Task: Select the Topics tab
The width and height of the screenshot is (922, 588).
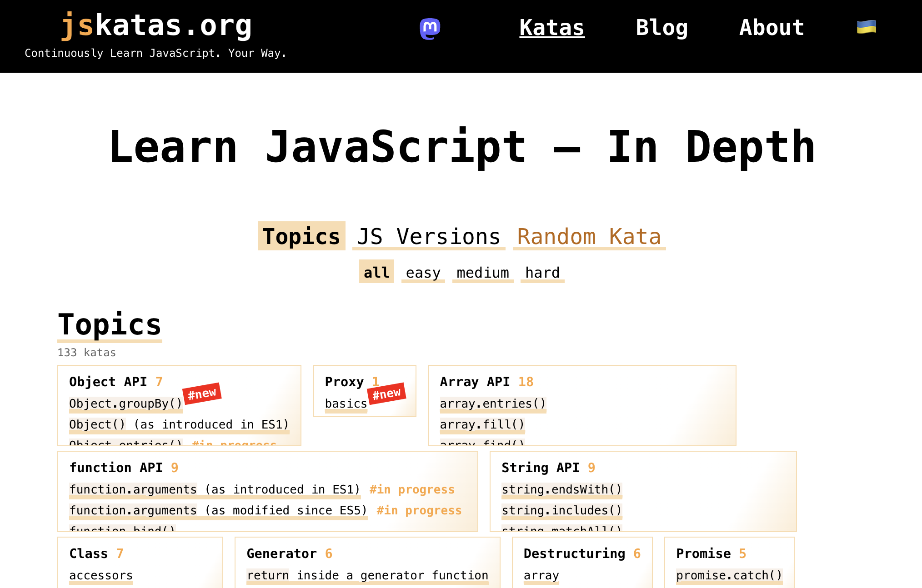Action: click(x=301, y=236)
